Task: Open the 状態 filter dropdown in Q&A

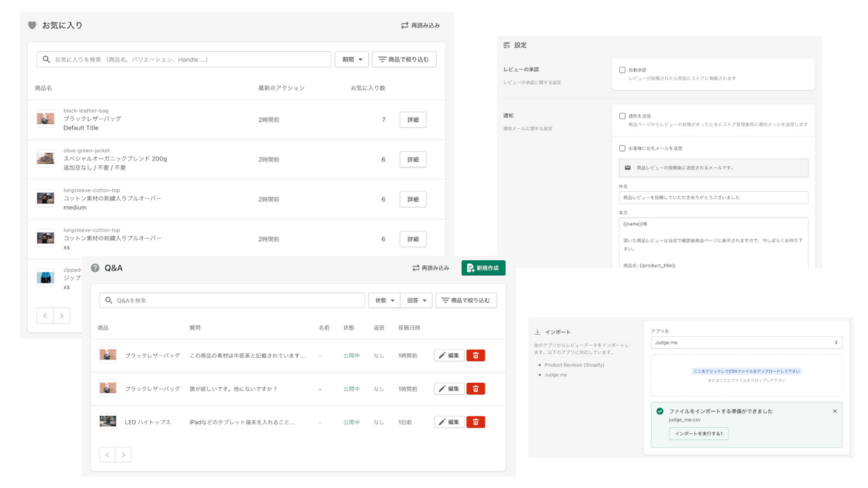Action: point(384,300)
